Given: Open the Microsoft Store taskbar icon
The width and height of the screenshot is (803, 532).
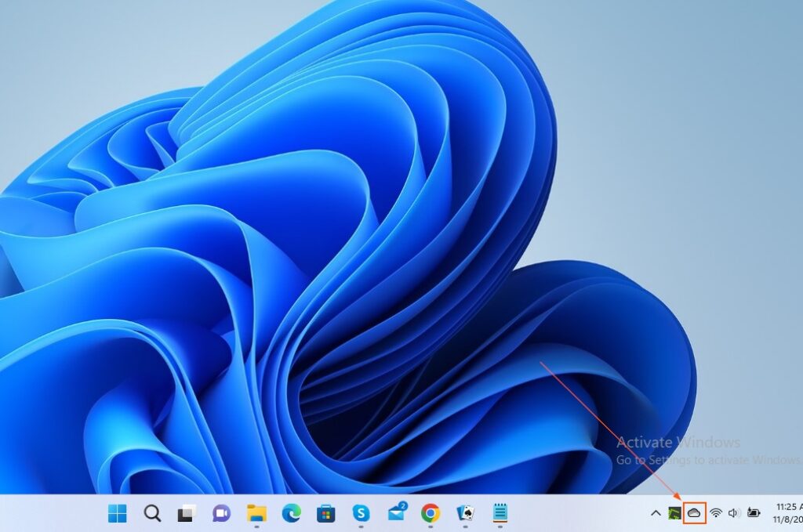Looking at the screenshot, I should [325, 513].
